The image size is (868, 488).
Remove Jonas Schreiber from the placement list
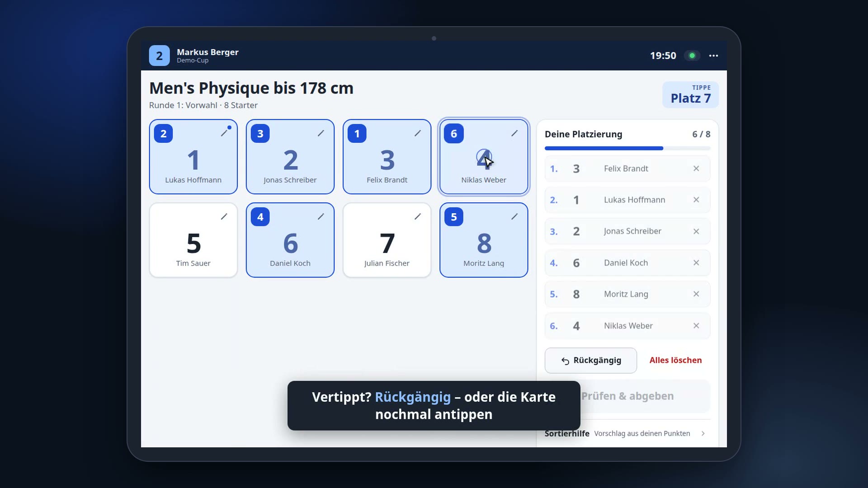tap(696, 231)
